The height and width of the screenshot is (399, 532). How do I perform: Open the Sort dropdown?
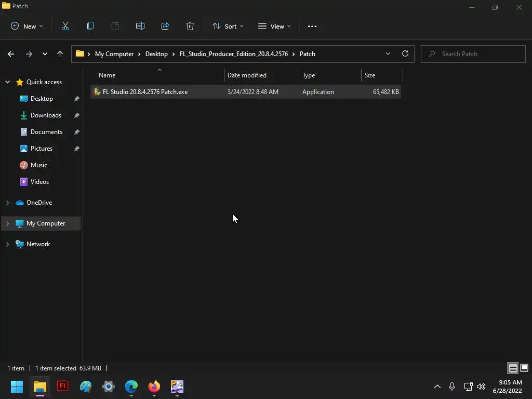click(228, 26)
